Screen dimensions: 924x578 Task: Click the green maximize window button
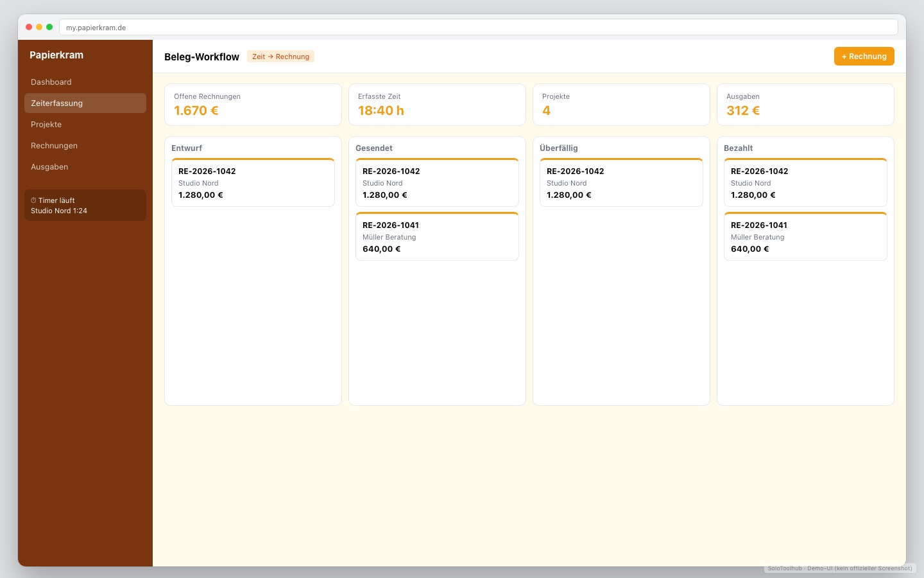tap(49, 27)
